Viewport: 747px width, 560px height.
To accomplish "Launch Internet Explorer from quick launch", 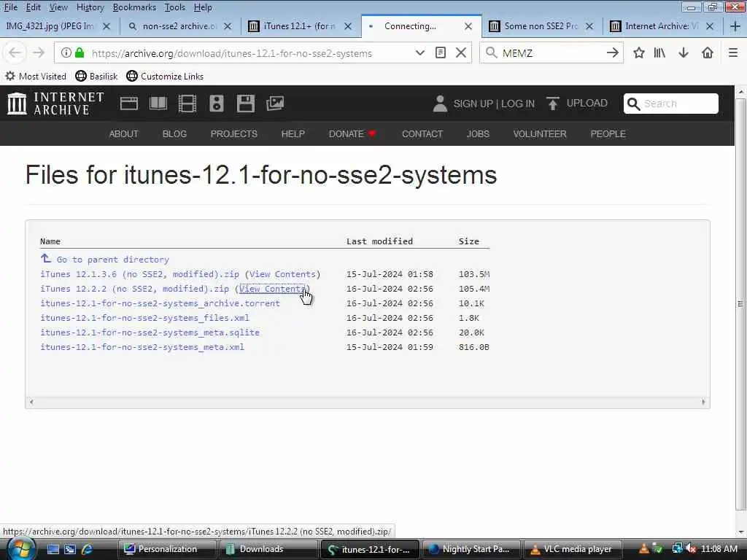I will coord(88,549).
